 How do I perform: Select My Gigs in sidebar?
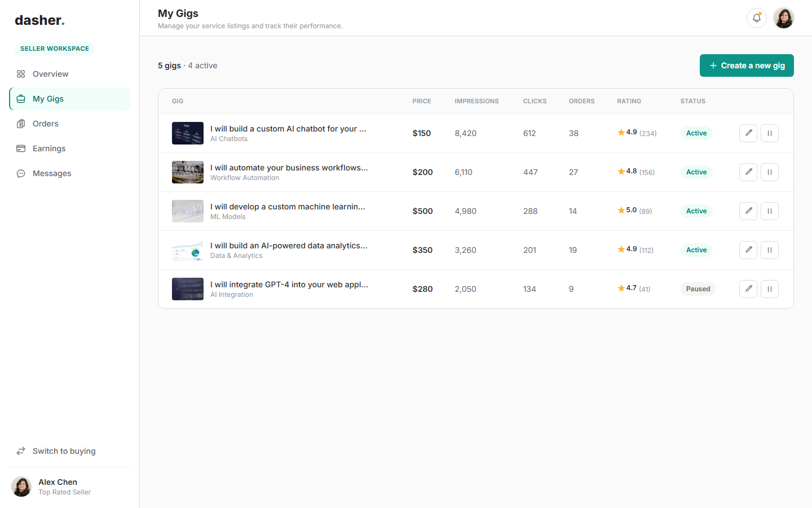(x=70, y=99)
